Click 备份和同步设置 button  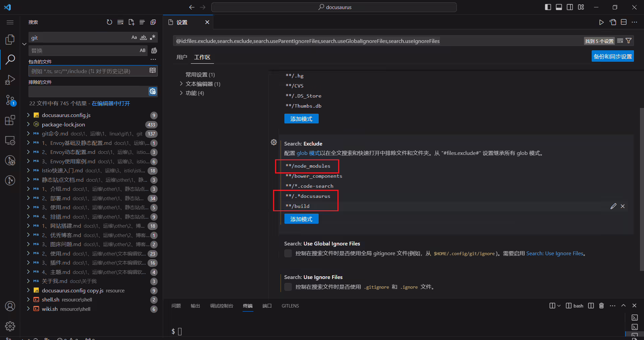point(612,56)
